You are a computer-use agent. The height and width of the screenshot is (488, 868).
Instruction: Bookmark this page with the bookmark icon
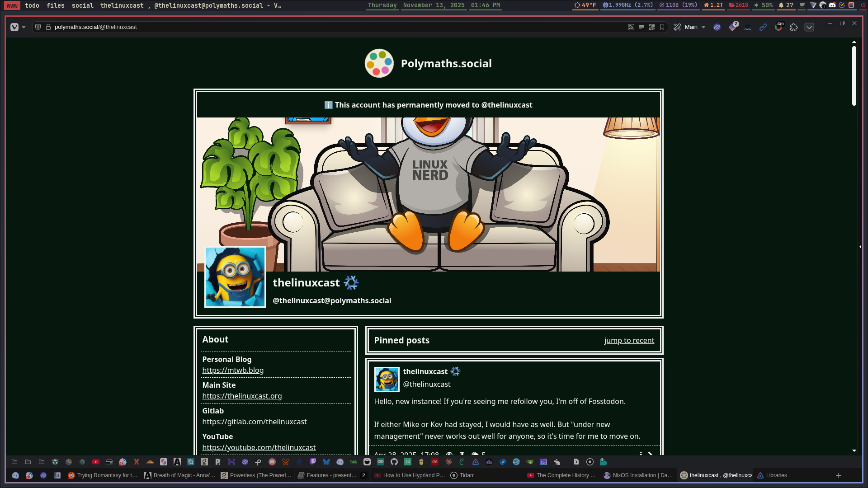[x=662, y=27]
